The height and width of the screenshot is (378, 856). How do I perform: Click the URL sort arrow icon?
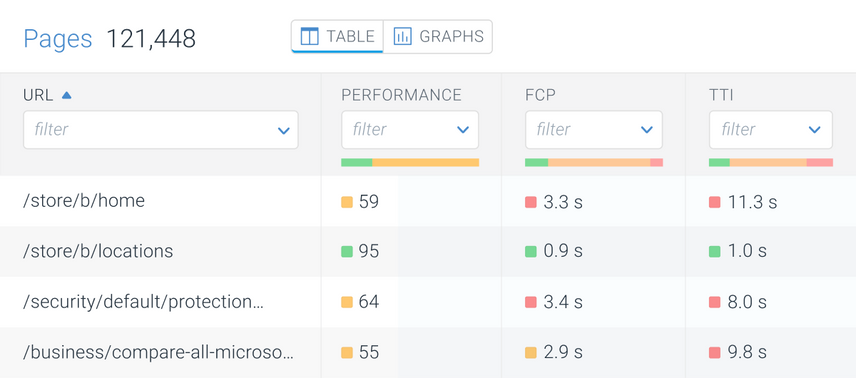[67, 95]
